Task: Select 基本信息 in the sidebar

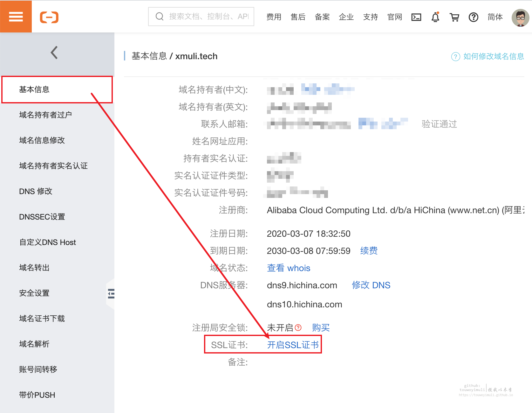Action: coord(57,89)
